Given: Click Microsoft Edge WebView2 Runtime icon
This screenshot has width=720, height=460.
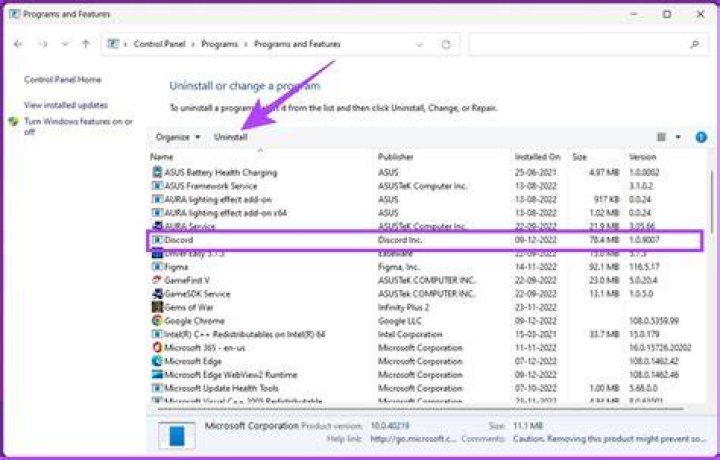Looking at the screenshot, I should (157, 375).
